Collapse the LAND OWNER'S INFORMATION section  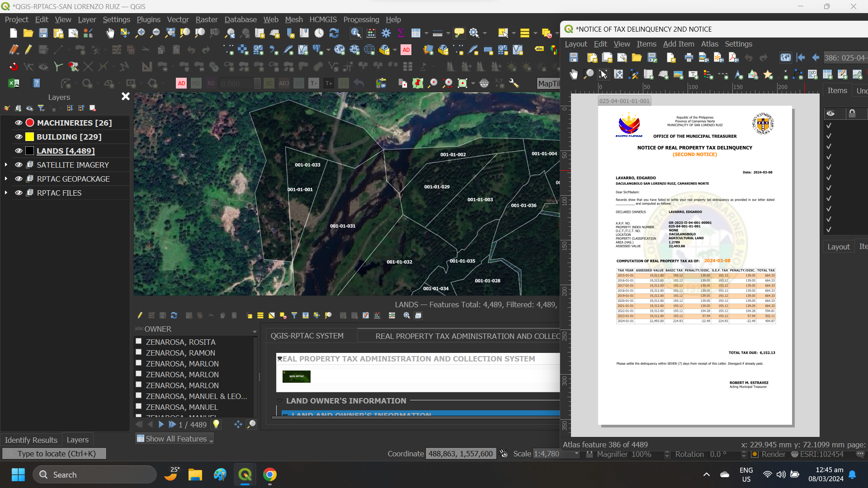[279, 401]
